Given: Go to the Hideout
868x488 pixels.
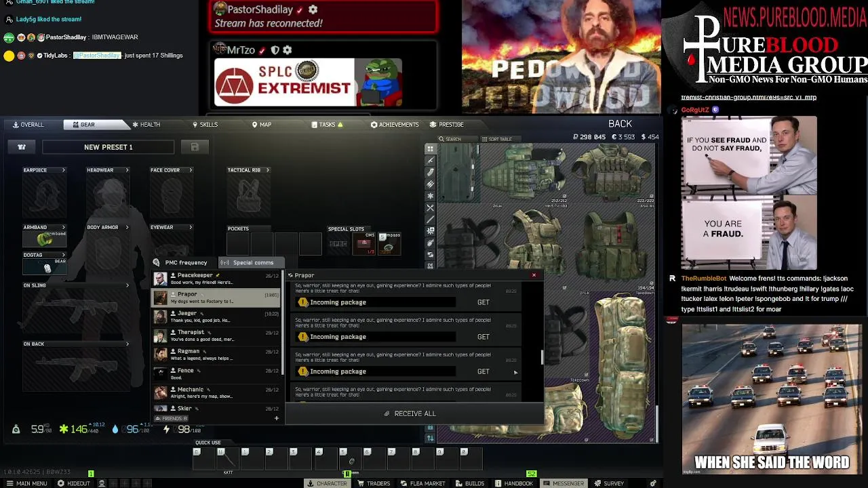Looking at the screenshot, I should 74,483.
